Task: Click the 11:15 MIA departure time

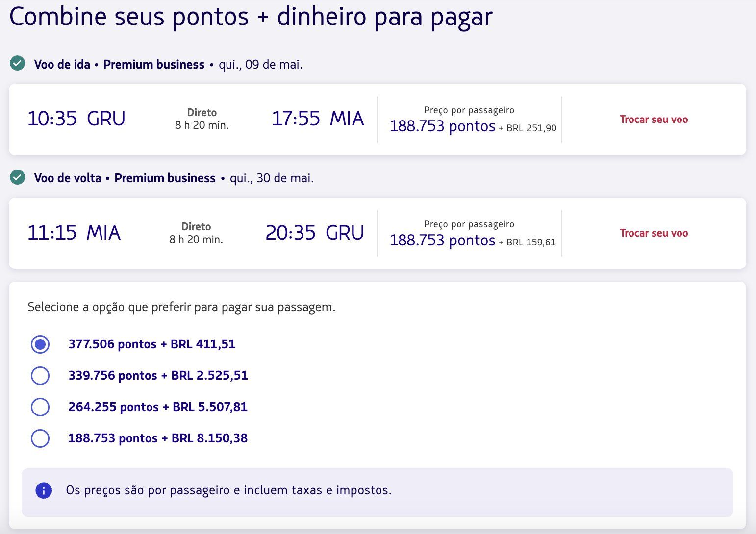Action: 74,233
